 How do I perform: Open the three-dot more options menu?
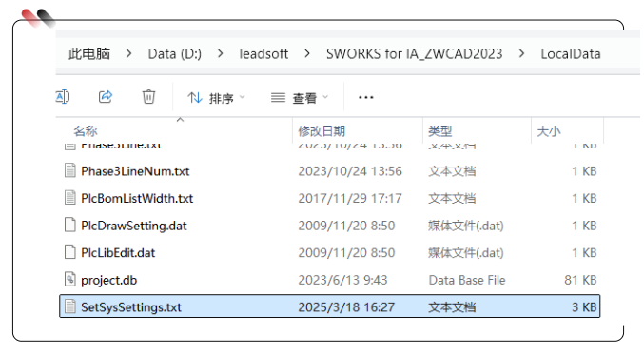[365, 97]
